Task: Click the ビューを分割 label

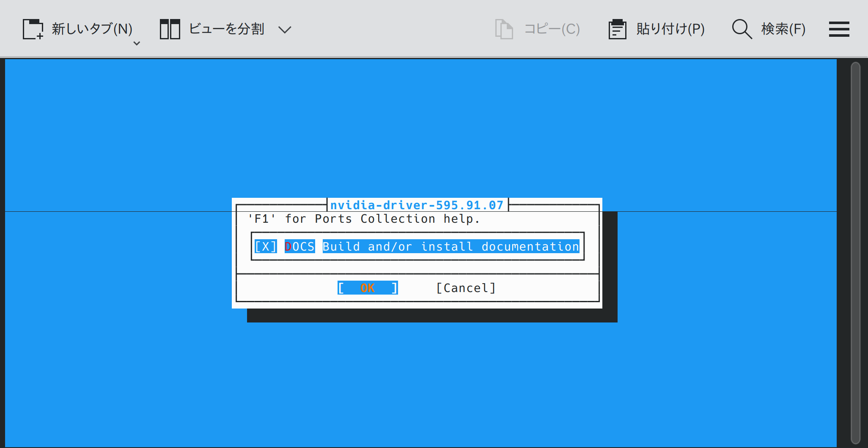Action: click(x=226, y=29)
